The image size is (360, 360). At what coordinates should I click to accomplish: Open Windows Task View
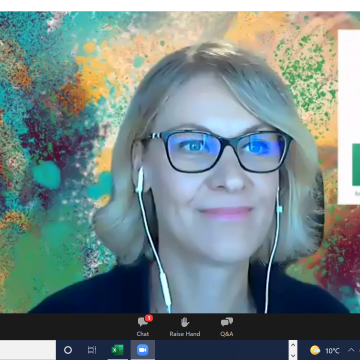click(x=92, y=350)
